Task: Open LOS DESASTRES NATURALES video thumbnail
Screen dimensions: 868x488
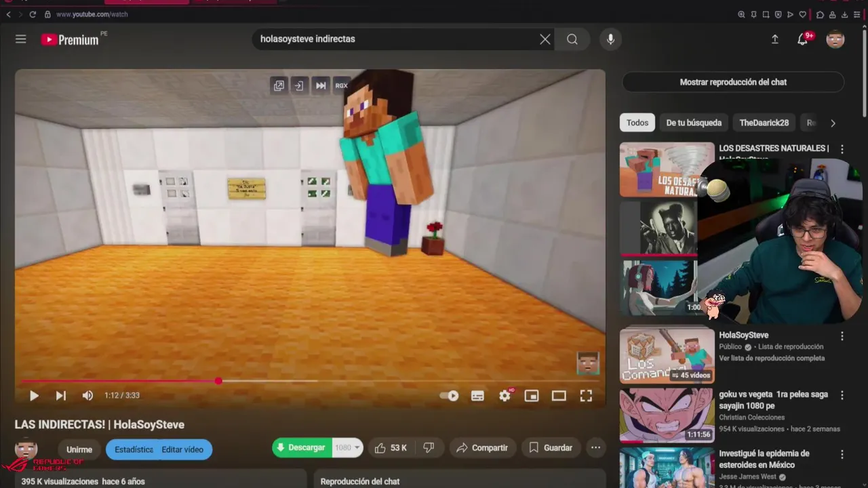Action: 667,169
